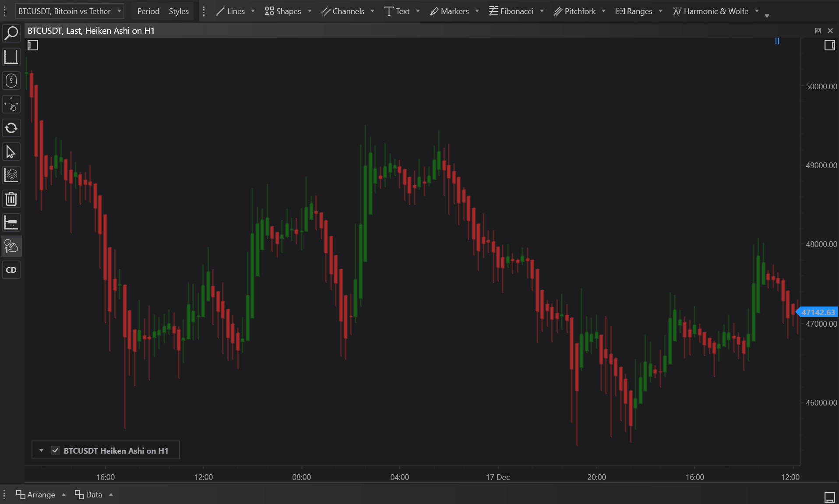
Task: Click the CD button in left sidebar
Action: 11,270
